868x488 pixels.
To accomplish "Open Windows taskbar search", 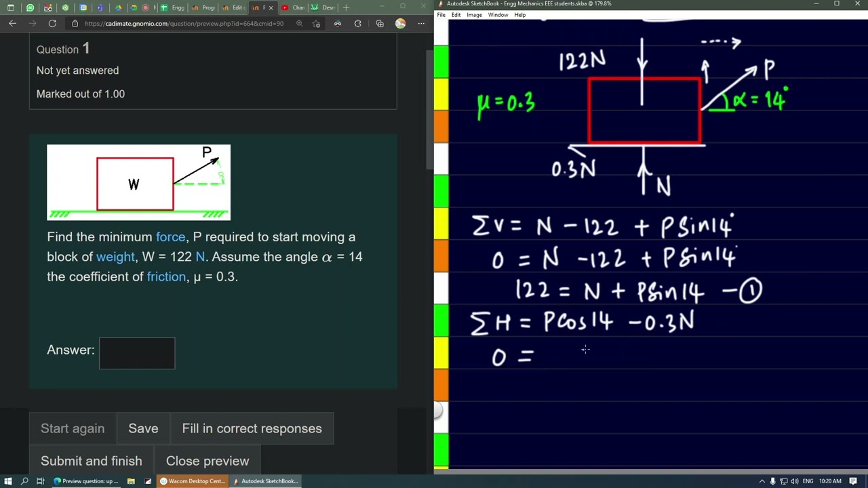I will pos(24,481).
